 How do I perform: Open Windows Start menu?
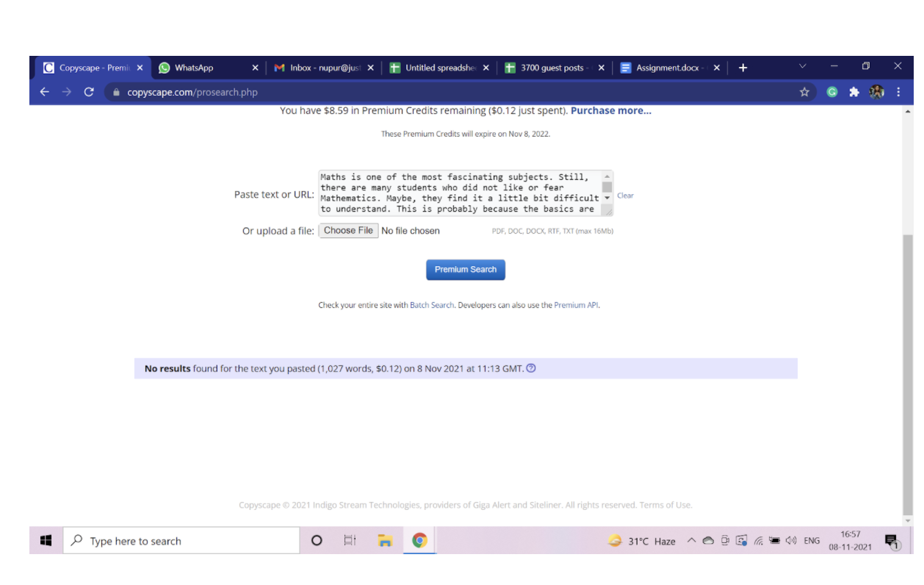coord(46,541)
